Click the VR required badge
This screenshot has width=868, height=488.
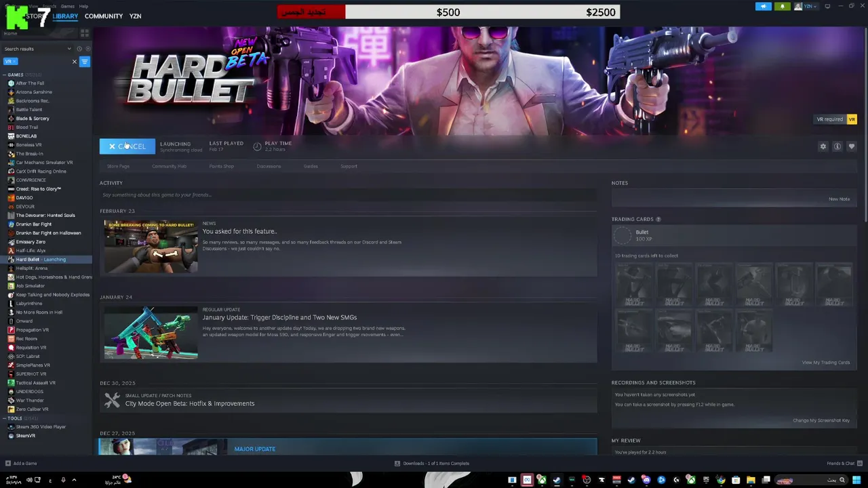[x=835, y=119]
